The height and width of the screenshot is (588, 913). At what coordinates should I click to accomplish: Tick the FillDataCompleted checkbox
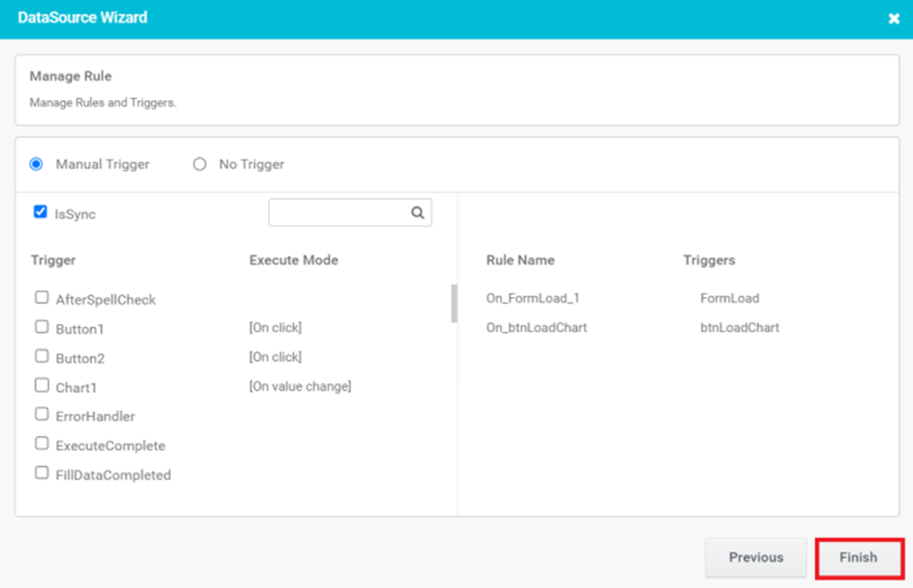coord(42,473)
